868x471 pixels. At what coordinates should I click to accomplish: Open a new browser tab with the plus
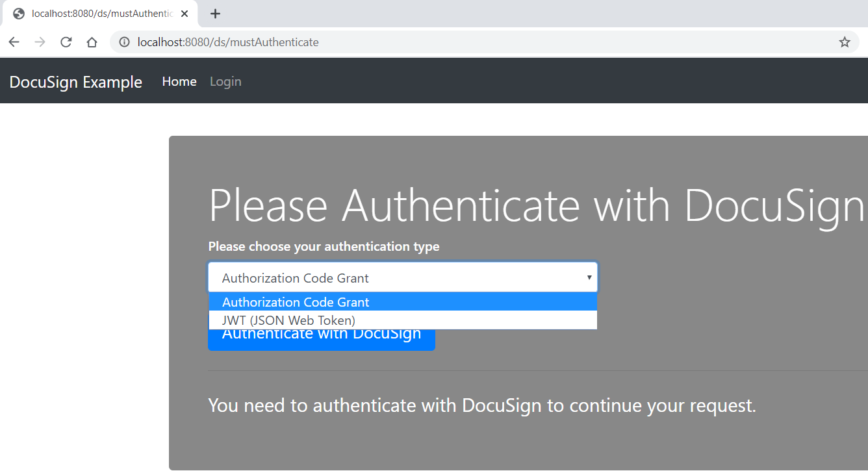(x=215, y=13)
